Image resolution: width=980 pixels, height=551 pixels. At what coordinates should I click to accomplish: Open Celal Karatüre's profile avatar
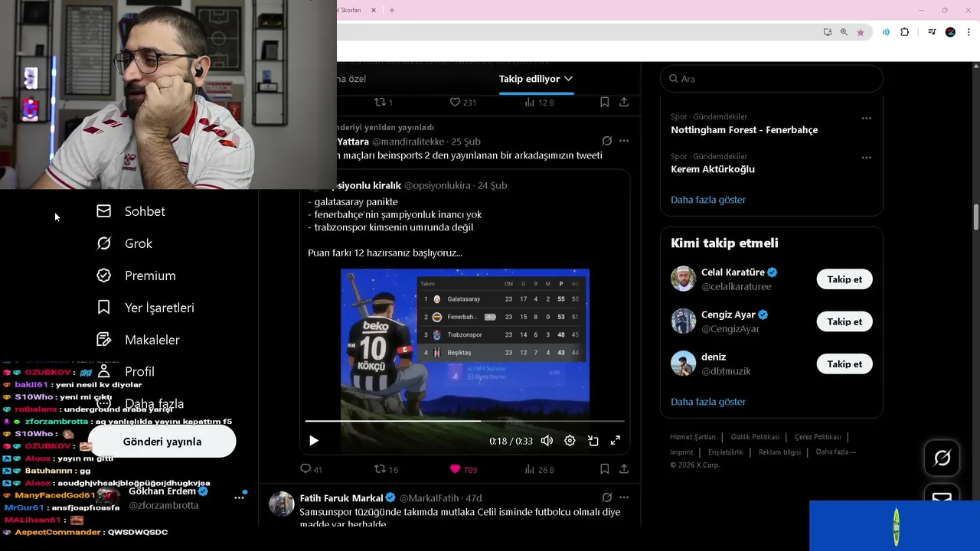click(x=684, y=279)
